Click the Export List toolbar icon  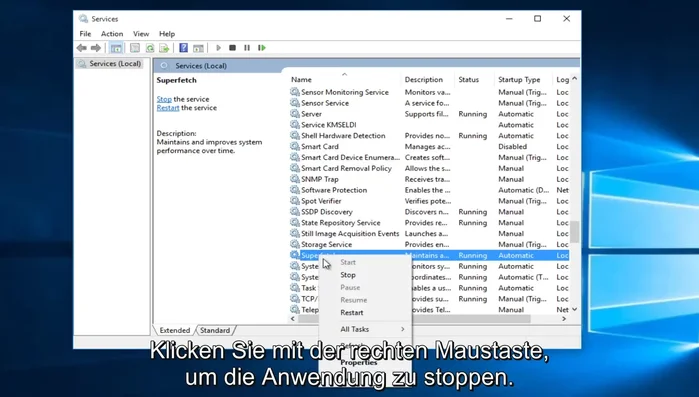click(164, 48)
